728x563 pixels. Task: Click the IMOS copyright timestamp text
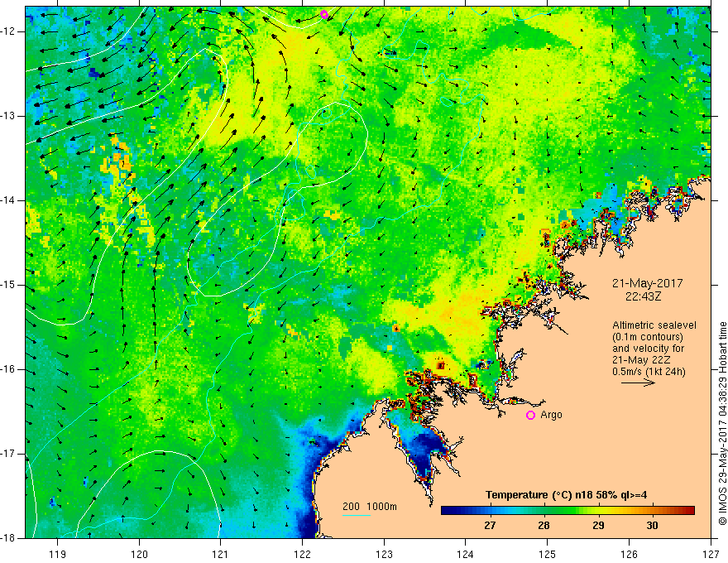(722, 423)
